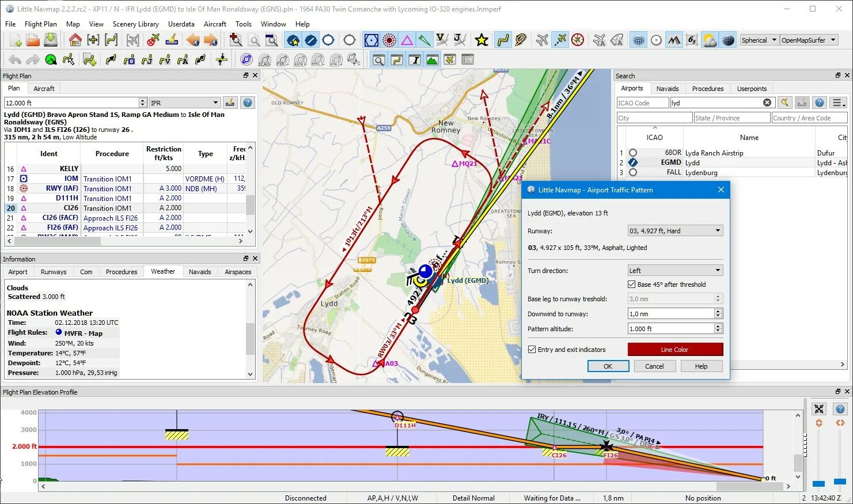Screen dimensions: 853x504
Task: Open the Runway dropdown in Traffic Pattern dialog
Action: pyautogui.click(x=674, y=230)
